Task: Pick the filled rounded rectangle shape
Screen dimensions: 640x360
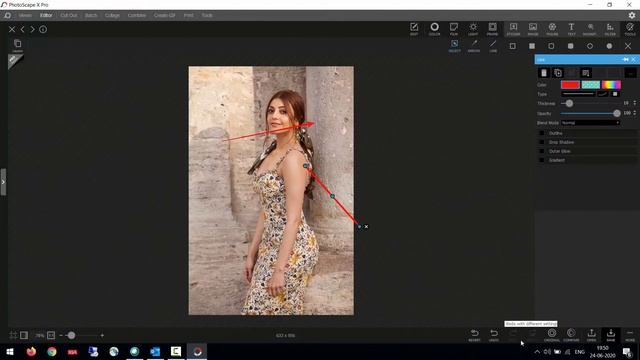Action: pyautogui.click(x=571, y=46)
